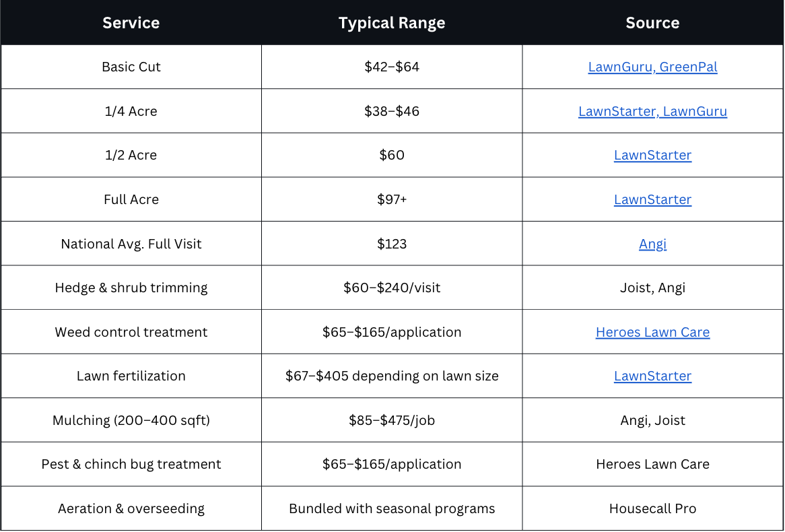The width and height of the screenshot is (785, 532).
Task: Open LawnStarter link in Full Acre row
Action: (652, 199)
